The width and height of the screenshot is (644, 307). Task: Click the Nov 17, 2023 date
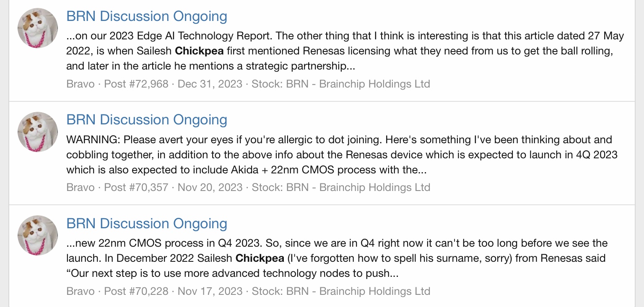tap(210, 291)
